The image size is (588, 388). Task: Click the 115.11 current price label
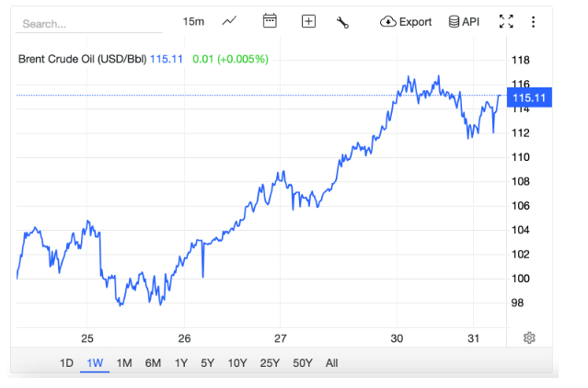pos(529,97)
